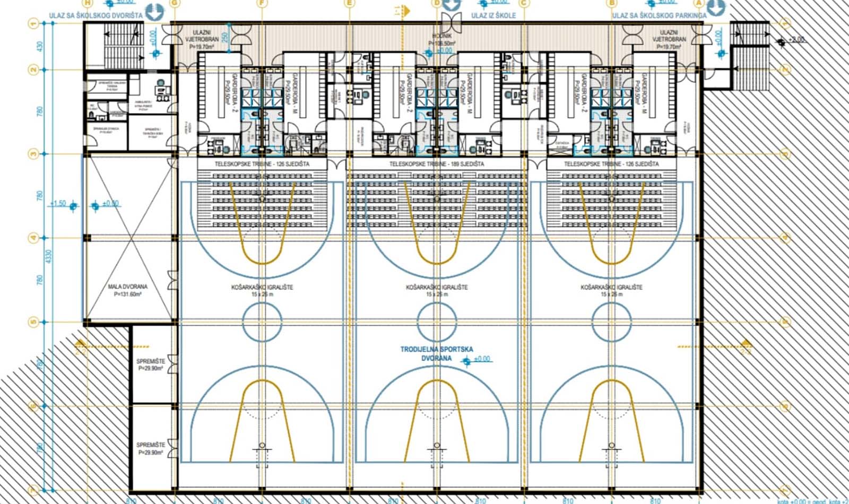849x504 pixels.
Task: Click the entrance arrow beside ULAZ IZ ŠKOLE
Action: [x=451, y=5]
